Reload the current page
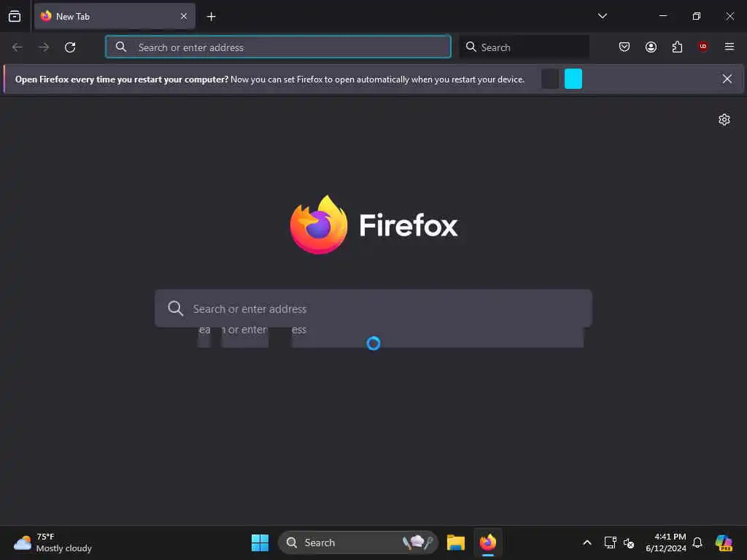 70,47
